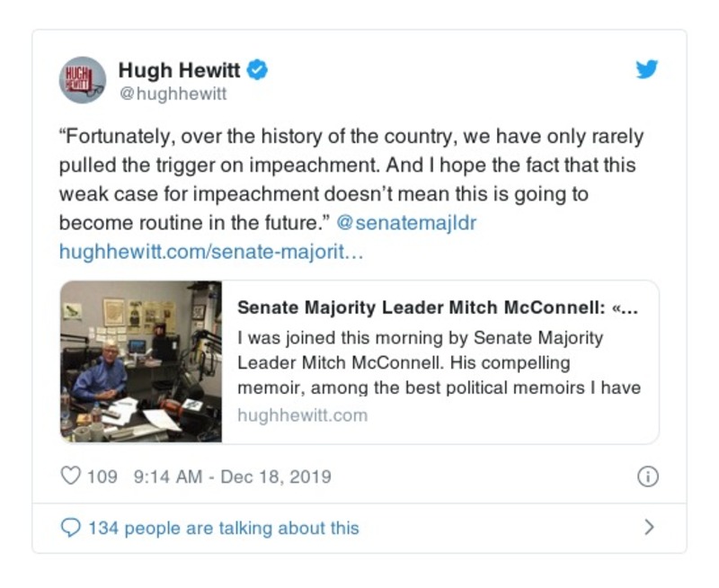Click the Twitter bird logo
719x588 pixels.
pos(647,69)
